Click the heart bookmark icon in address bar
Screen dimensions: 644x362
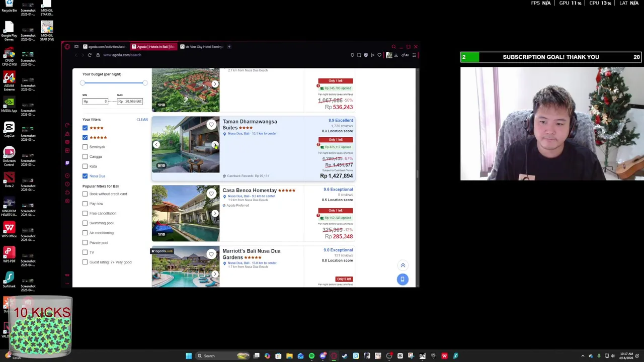click(x=379, y=55)
